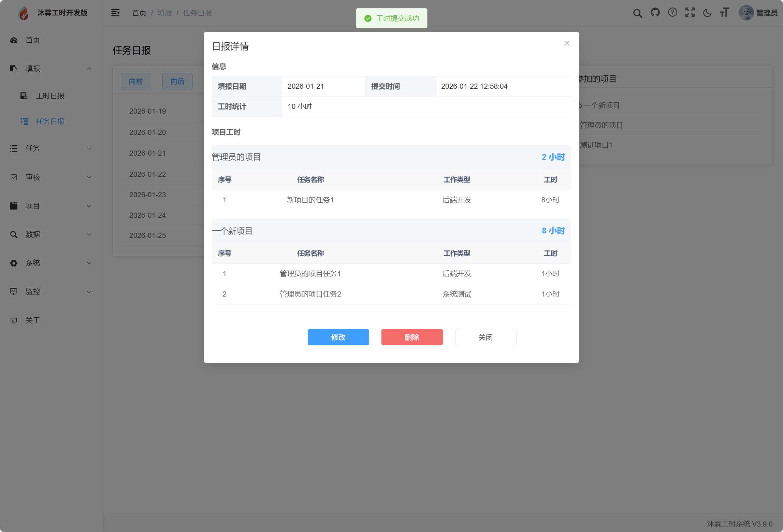The height and width of the screenshot is (532, 783).
Task: Click the 删除 button to remove the report
Action: coord(412,337)
